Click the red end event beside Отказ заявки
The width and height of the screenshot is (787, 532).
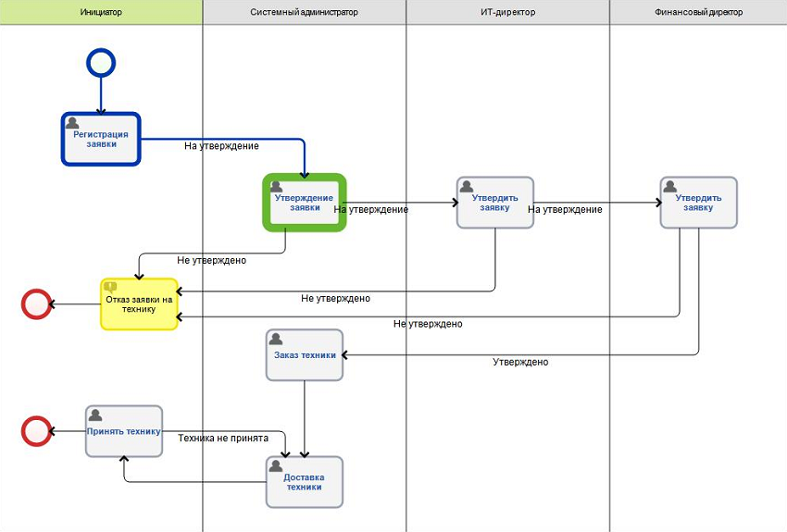(x=36, y=304)
